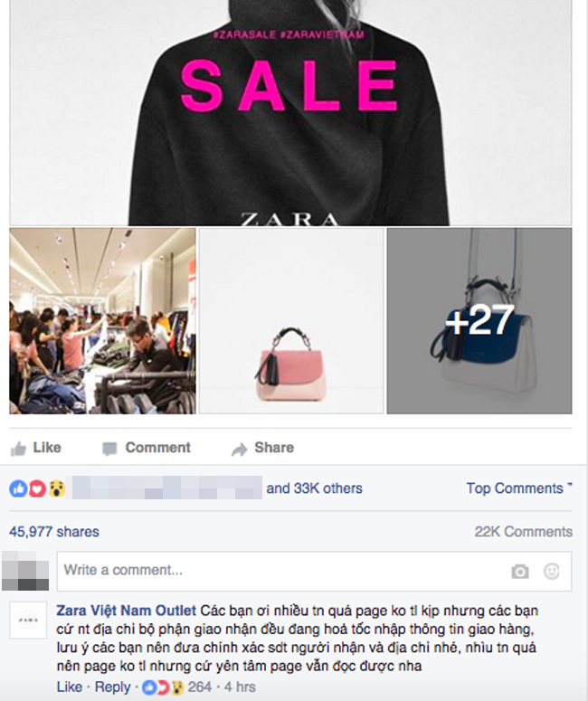
Task: Click the Wow face reaction icon
Action: click(x=57, y=488)
